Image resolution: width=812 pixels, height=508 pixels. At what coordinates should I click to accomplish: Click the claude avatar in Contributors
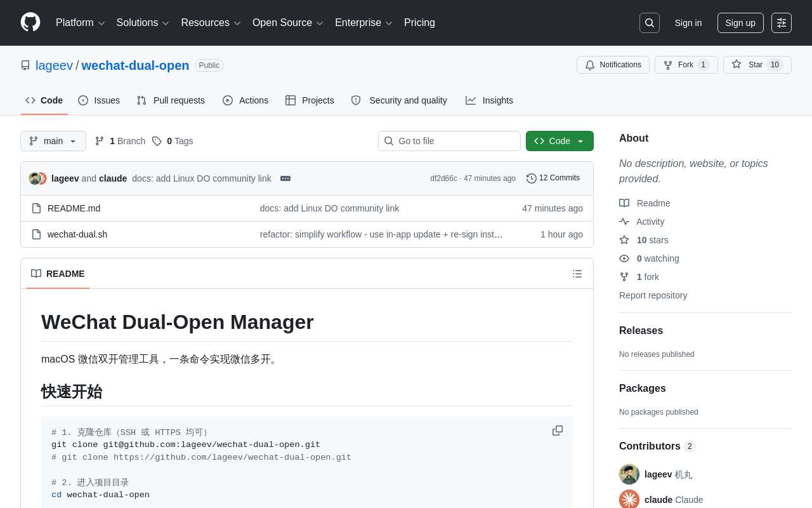coord(629,500)
